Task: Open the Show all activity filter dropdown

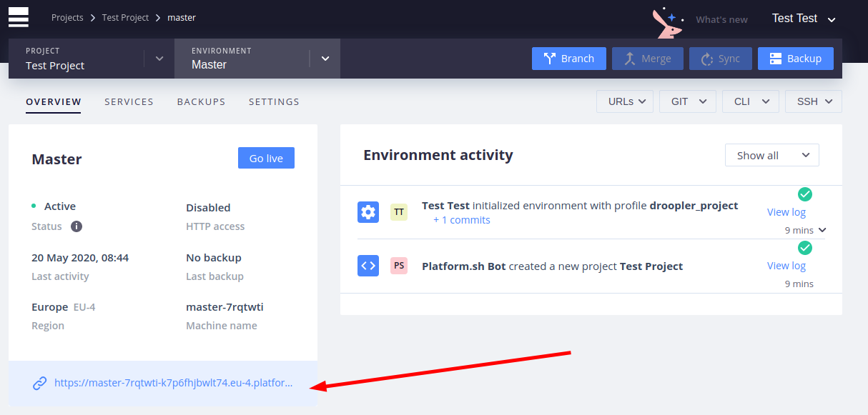Action: [x=772, y=155]
